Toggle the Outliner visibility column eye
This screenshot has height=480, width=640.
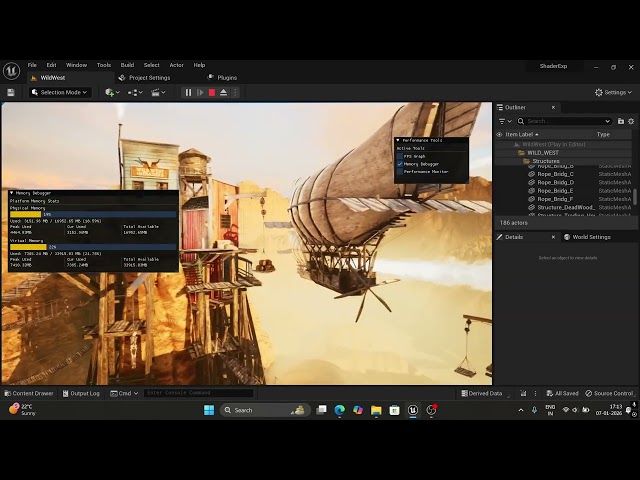pyautogui.click(x=499, y=134)
